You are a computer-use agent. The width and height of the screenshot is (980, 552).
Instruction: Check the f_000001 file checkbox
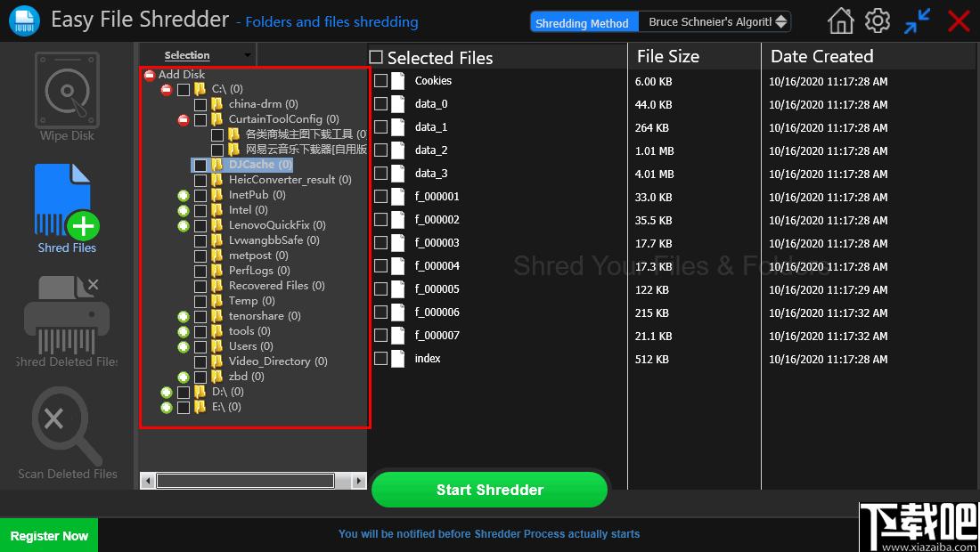tap(380, 197)
